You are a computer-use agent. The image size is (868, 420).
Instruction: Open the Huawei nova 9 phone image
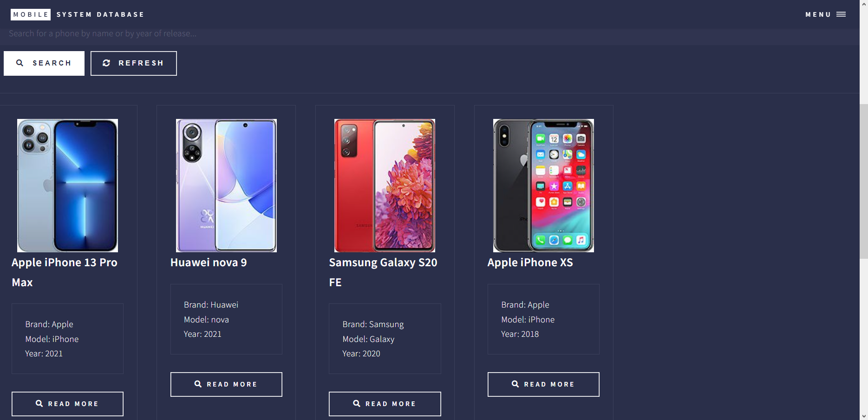(x=226, y=185)
